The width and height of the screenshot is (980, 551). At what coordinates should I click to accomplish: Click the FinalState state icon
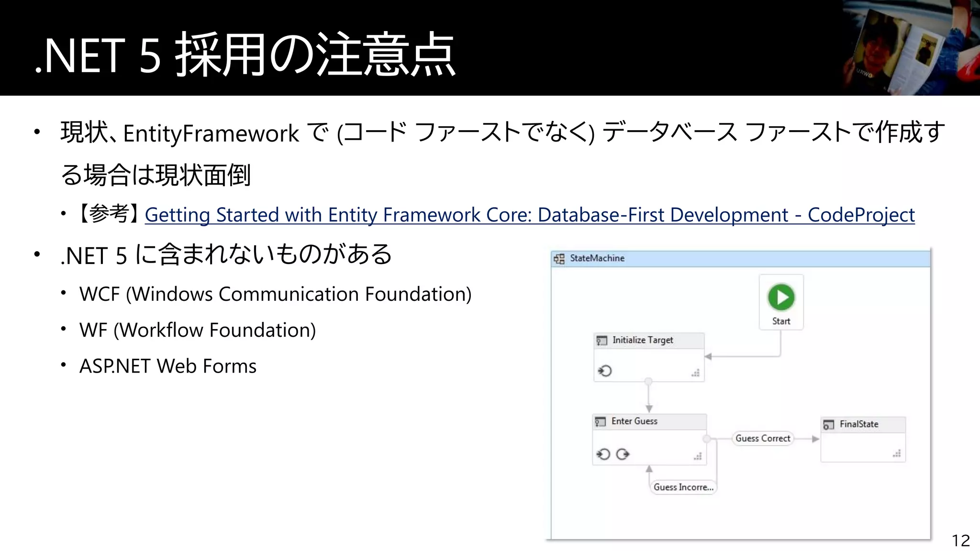click(x=828, y=425)
